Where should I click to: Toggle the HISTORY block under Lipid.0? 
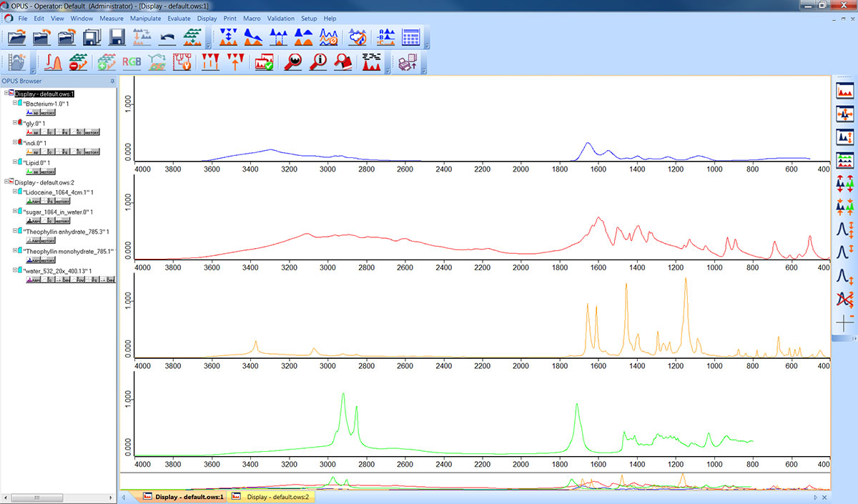click(46, 172)
